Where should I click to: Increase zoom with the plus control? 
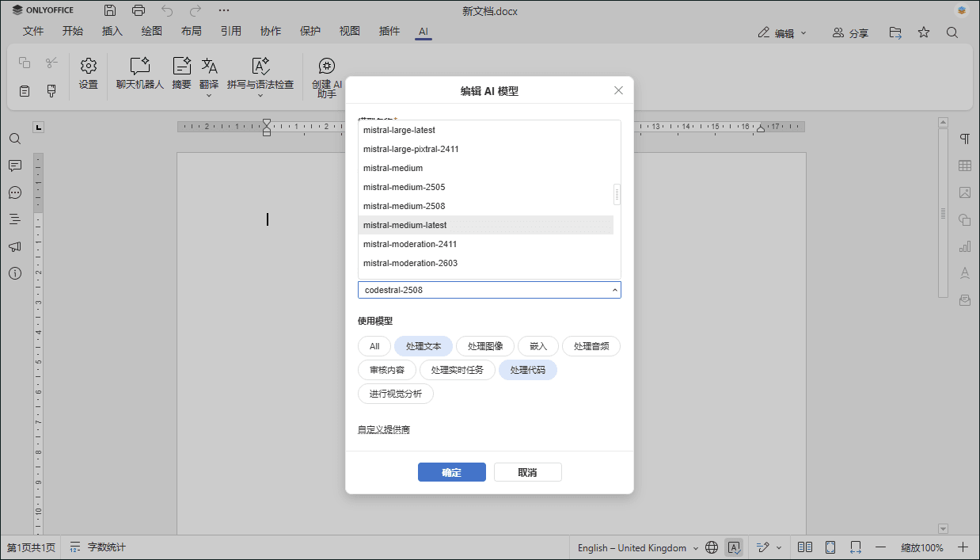(963, 547)
